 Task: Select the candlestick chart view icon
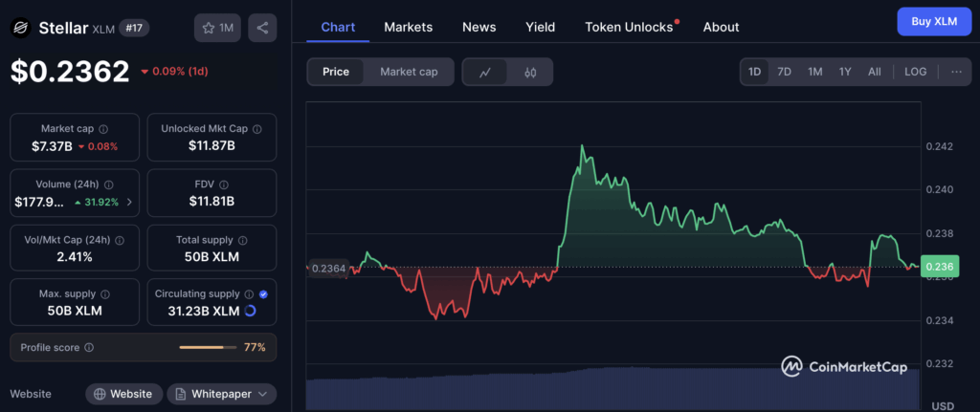[x=530, y=72]
